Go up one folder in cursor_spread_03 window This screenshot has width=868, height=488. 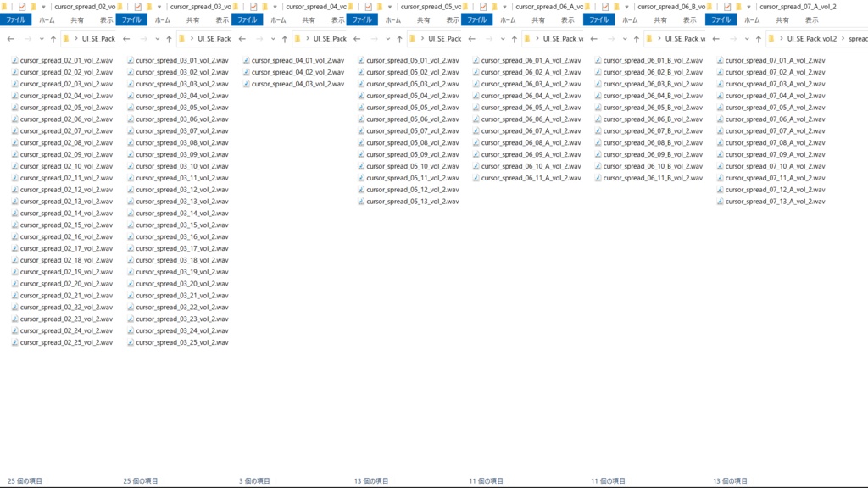pos(169,39)
